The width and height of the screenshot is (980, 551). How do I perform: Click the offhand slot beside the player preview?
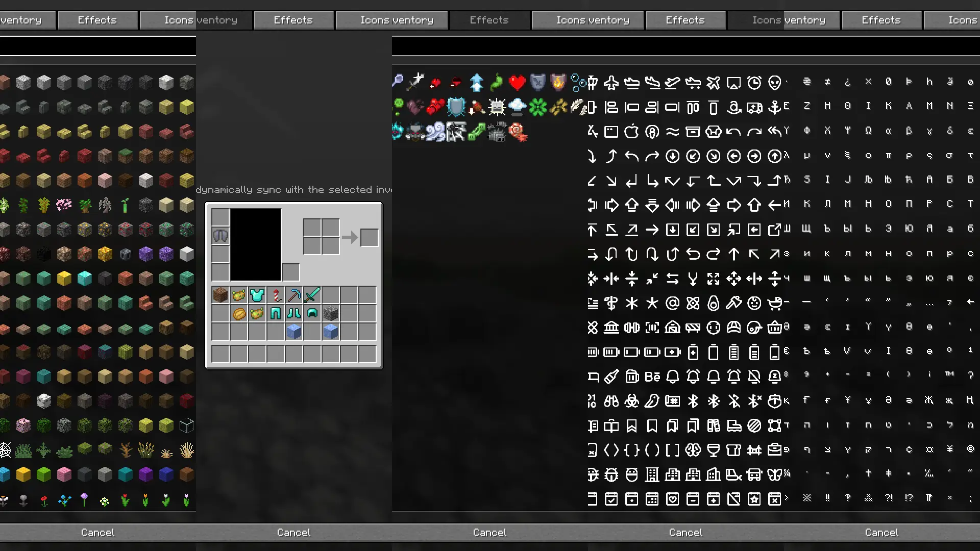click(290, 272)
